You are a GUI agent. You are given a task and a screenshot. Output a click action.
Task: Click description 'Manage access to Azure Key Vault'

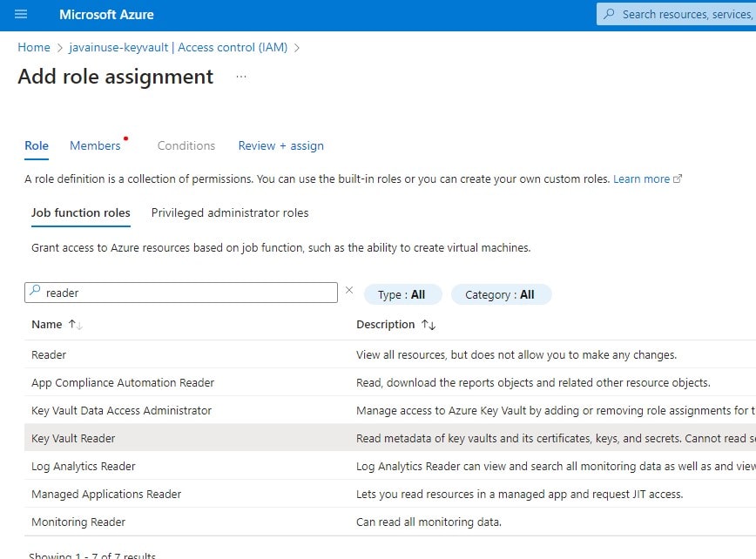556,411
